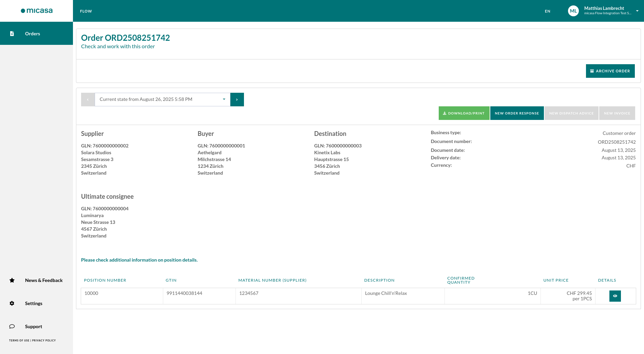
Task: Click the Matthias Lambrecht user name
Action: click(x=604, y=8)
